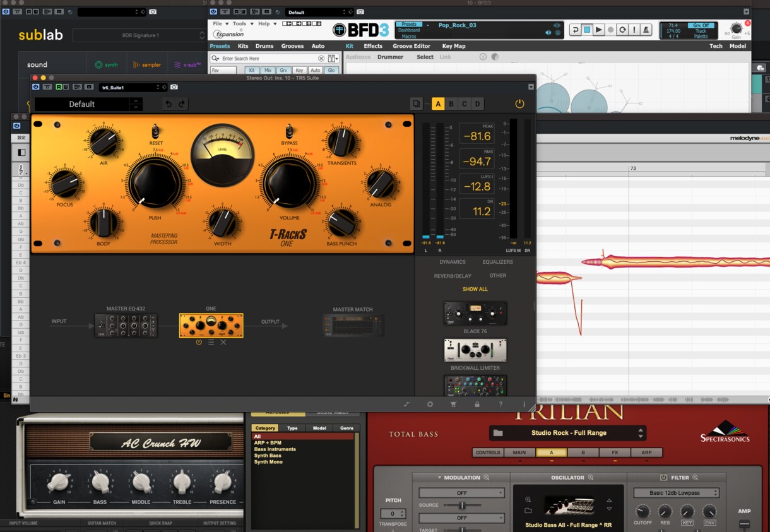Select snapshot A in T-RackS
The image size is (770, 532).
(438, 104)
